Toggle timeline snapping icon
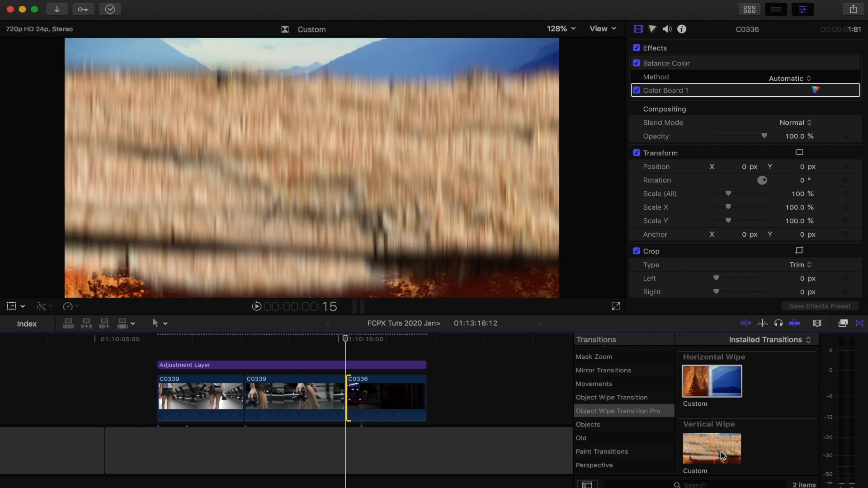This screenshot has width=868, height=488. [794, 323]
